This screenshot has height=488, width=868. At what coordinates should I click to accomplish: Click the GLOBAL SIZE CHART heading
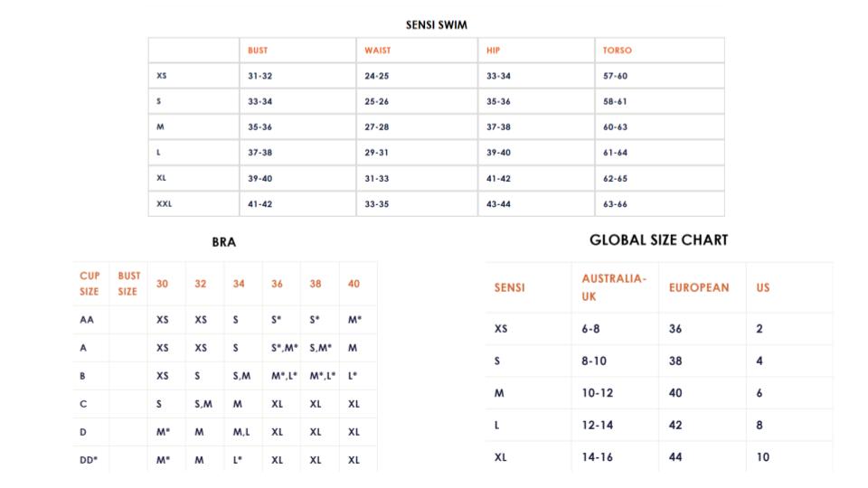[x=658, y=240]
